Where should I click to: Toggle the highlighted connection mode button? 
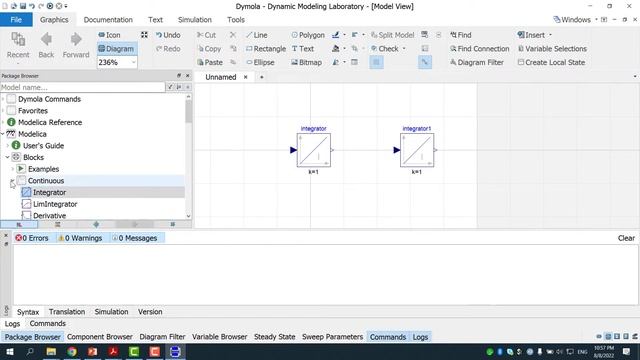point(424,62)
